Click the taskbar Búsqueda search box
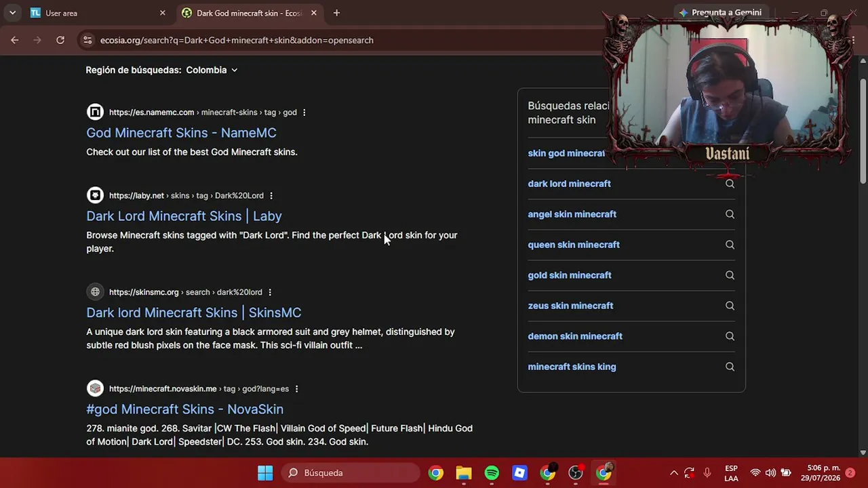 pos(351,473)
